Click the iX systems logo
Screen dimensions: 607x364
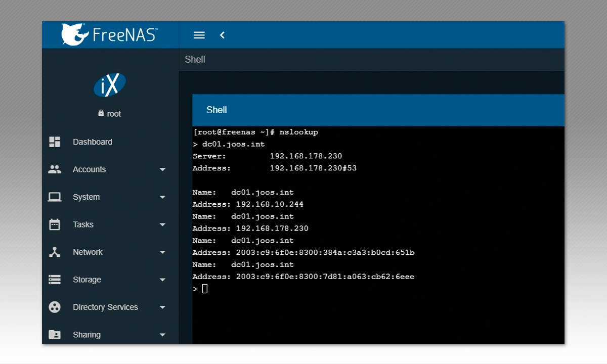pyautogui.click(x=110, y=85)
